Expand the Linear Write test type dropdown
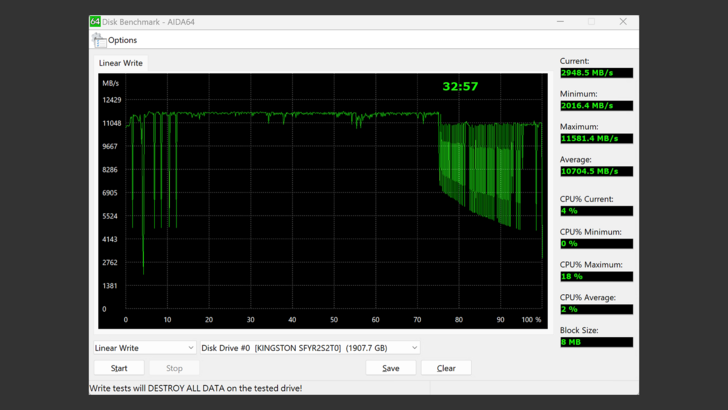 [x=144, y=348]
